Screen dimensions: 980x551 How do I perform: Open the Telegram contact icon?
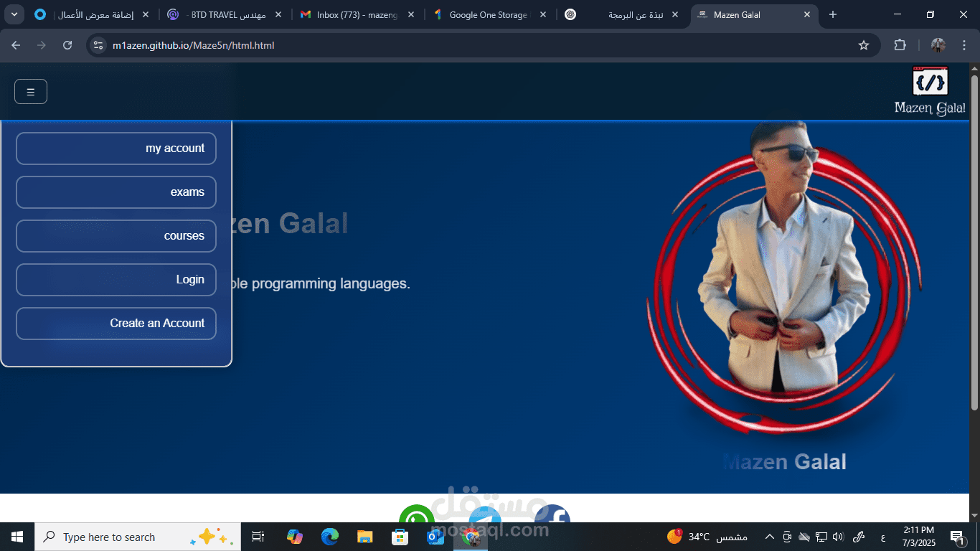pyautogui.click(x=485, y=514)
